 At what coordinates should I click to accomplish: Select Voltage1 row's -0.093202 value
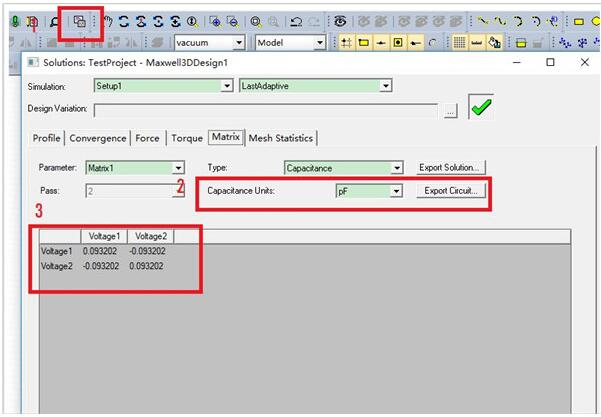(x=148, y=251)
